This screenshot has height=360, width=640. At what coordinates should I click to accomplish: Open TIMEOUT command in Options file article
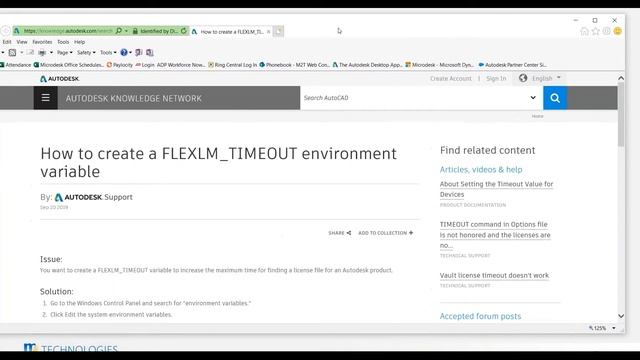(x=495, y=235)
